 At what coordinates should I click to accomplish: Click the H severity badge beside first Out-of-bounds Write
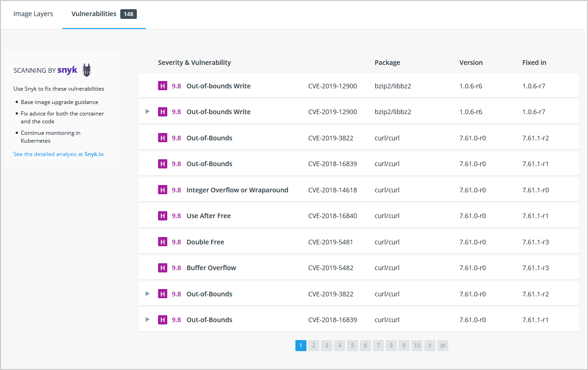tap(163, 86)
